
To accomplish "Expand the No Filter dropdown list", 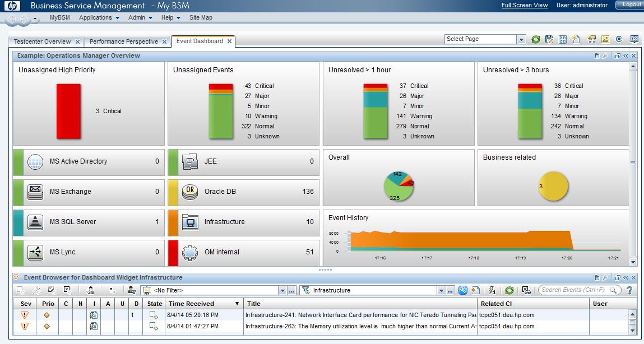I will [x=282, y=290].
